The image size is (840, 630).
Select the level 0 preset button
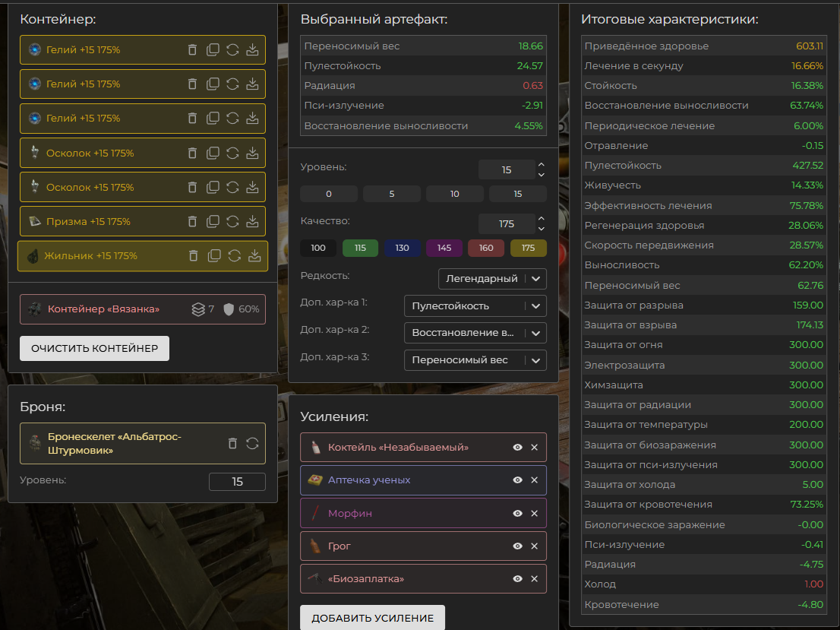tap(328, 194)
